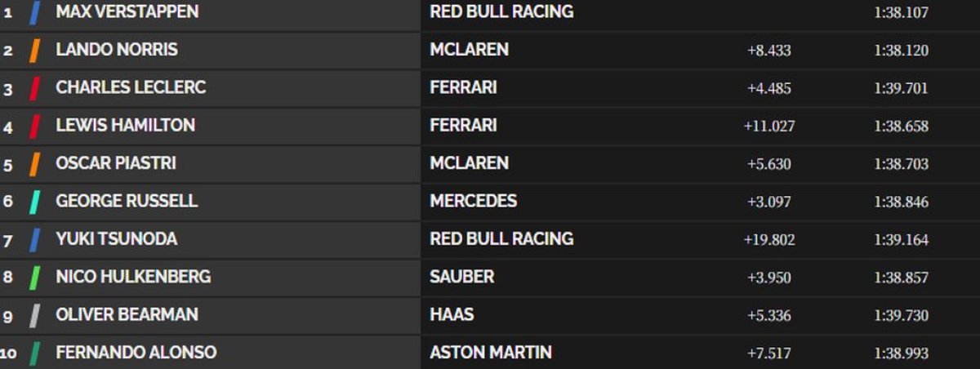This screenshot has width=980, height=369.
Task: Click position number 10 in the standings
Action: 8,353
